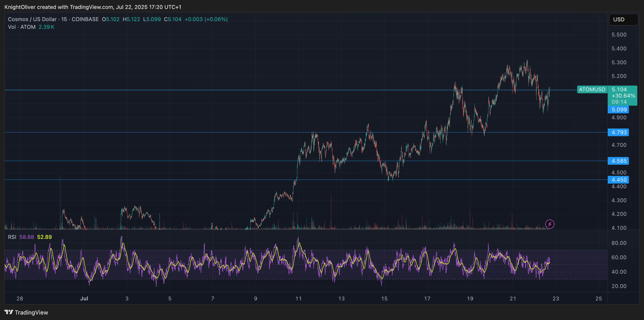This screenshot has width=644, height=320.
Task: Click the 23 date axis label
Action: [x=555, y=298]
